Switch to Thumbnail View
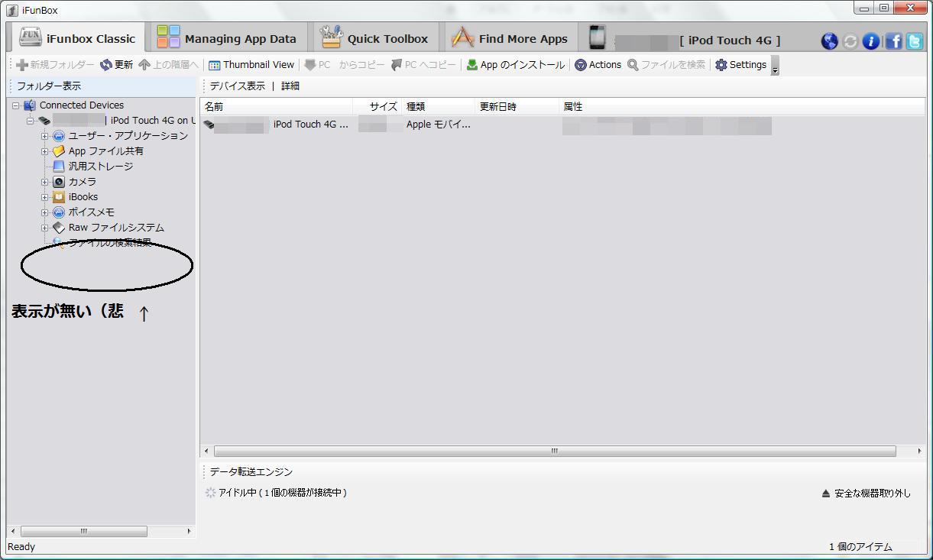 point(251,65)
